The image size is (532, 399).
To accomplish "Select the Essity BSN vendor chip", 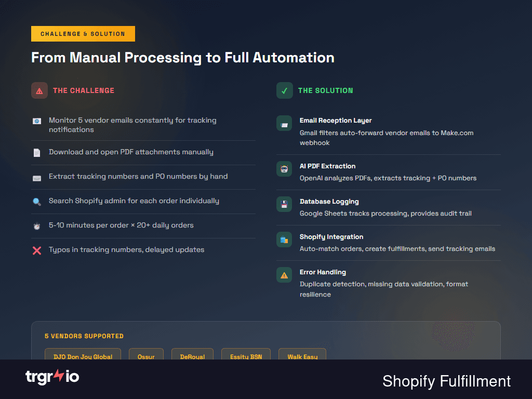I will [246, 356].
